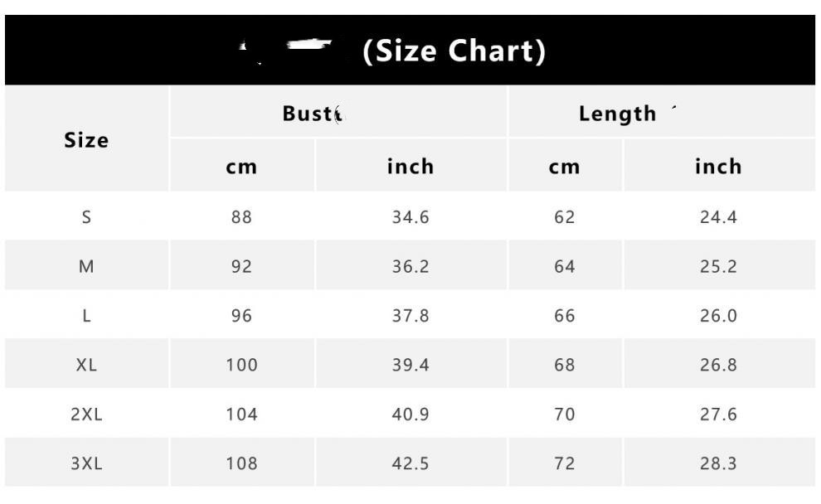Click the 66 cm length value

565,316
